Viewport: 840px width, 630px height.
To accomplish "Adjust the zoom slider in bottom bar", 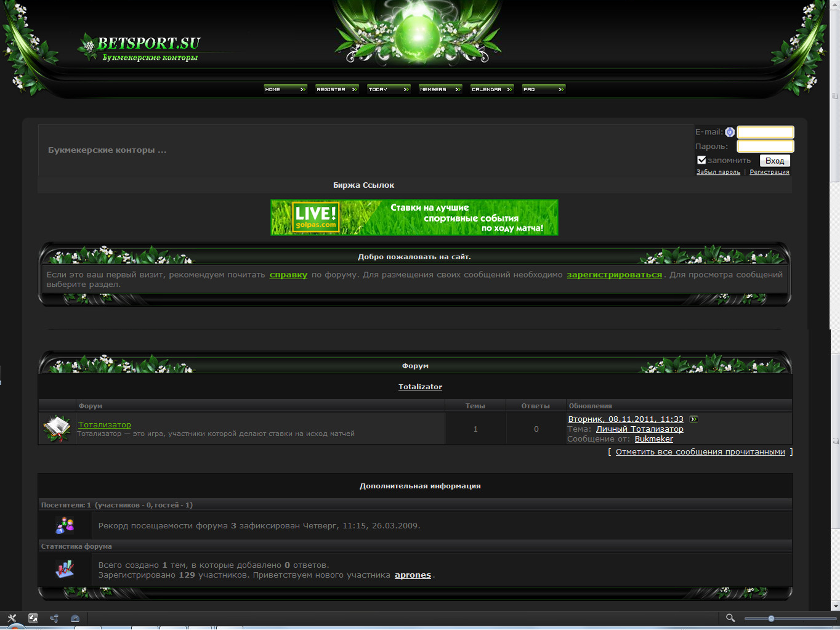I will (771, 618).
